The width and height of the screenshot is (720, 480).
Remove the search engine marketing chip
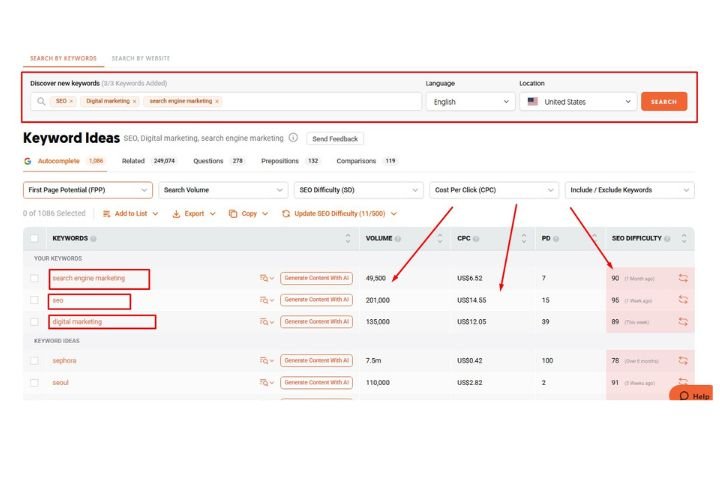click(217, 101)
